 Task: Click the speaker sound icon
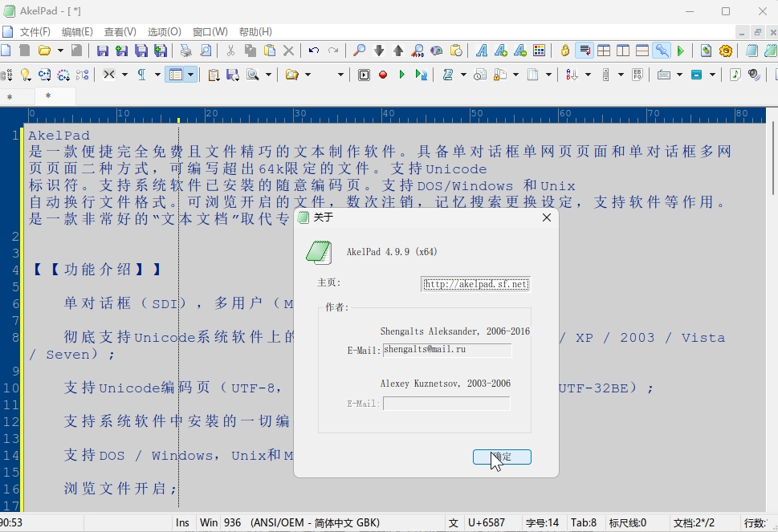tap(754, 75)
